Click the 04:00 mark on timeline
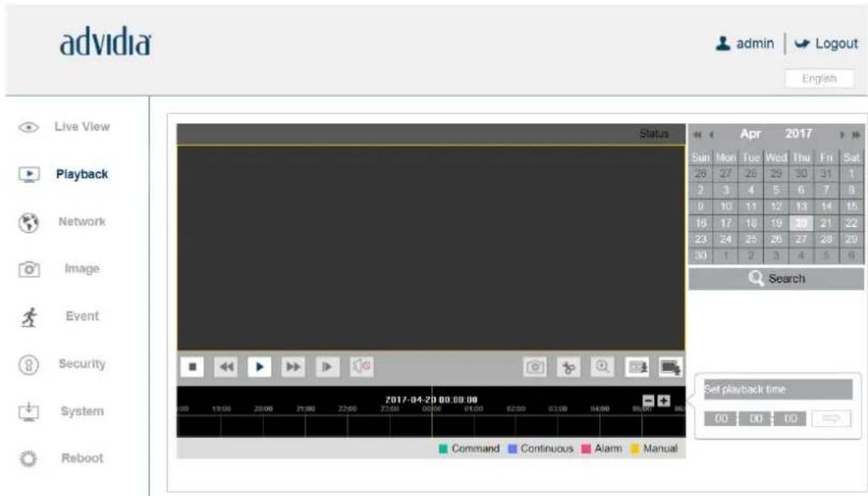Screen dimensions: 868x496 [600, 409]
